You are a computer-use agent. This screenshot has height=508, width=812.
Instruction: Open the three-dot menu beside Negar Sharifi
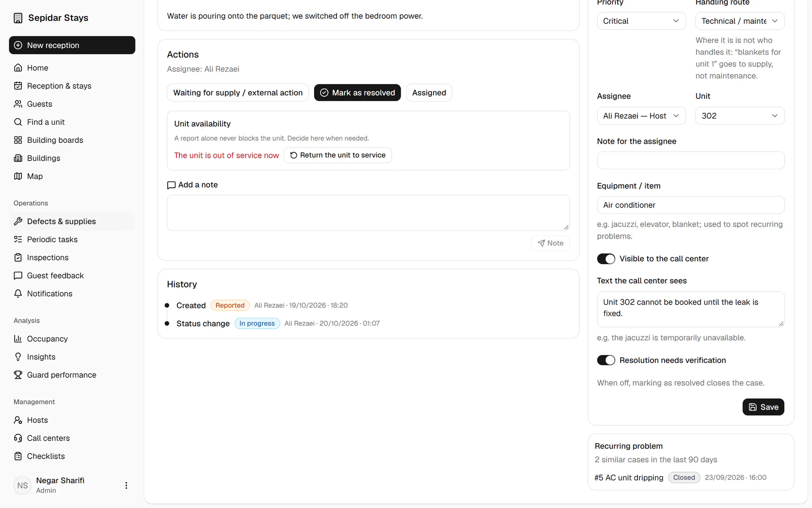click(x=126, y=485)
